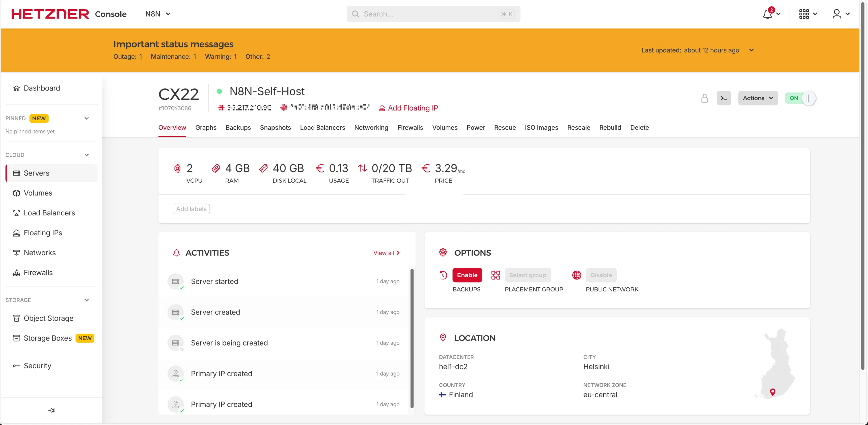This screenshot has width=868, height=425.
Task: Open the apps grid menu icon
Action: [x=804, y=14]
